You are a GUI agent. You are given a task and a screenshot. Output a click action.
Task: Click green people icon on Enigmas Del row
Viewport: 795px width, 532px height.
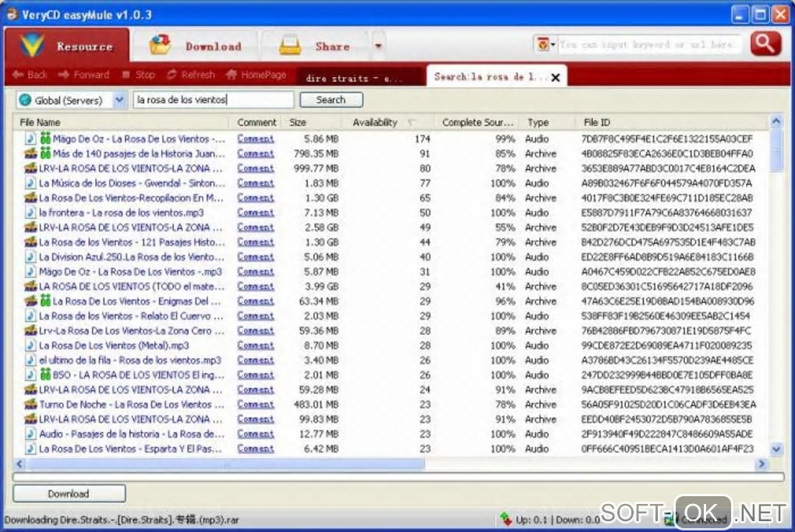pos(45,301)
